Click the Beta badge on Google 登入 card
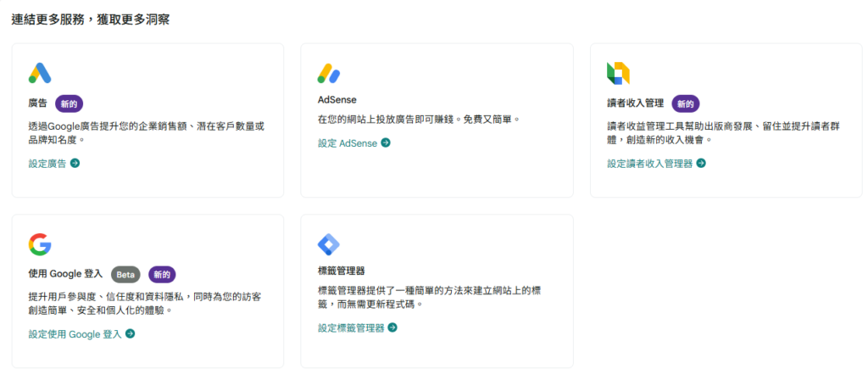 click(125, 274)
